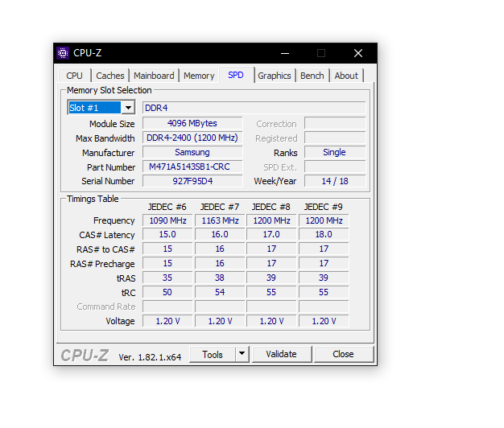
Task: Select the SPD tab
Action: pyautogui.click(x=236, y=75)
